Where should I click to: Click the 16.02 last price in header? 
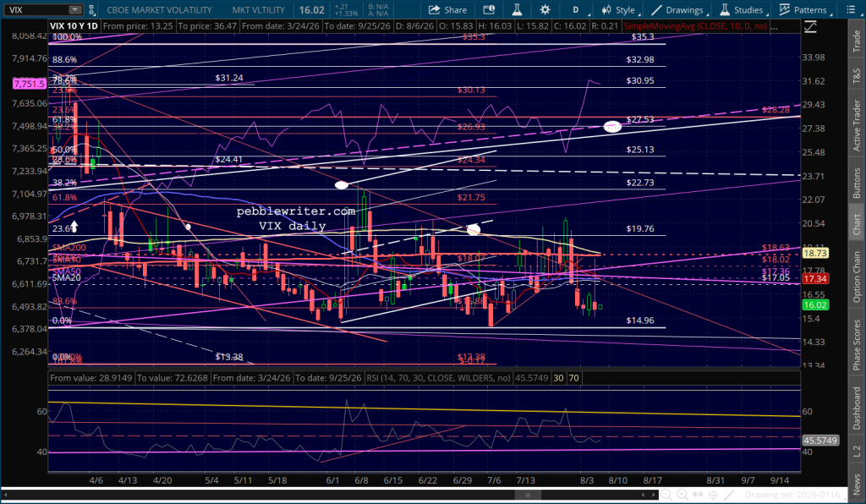(311, 10)
